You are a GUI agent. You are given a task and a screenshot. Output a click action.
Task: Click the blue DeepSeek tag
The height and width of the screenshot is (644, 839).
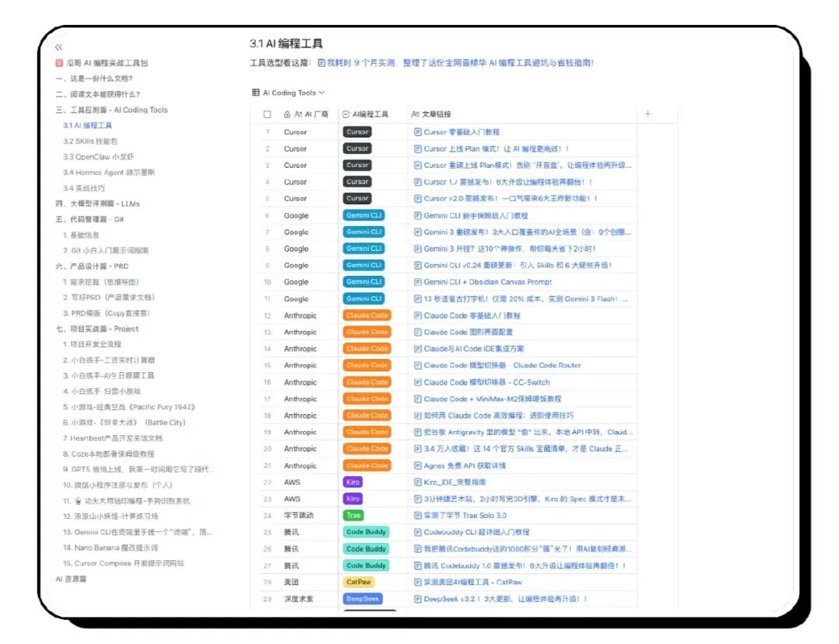click(x=363, y=599)
